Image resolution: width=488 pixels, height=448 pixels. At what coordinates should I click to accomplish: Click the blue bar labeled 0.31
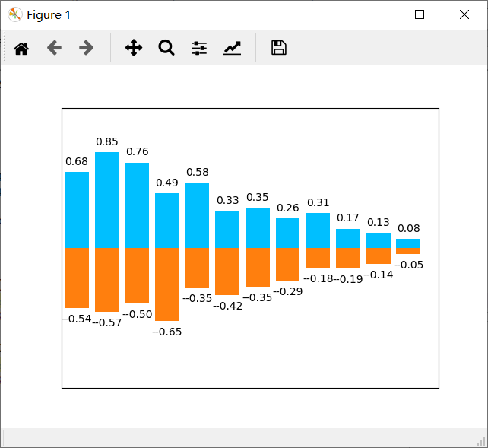[x=318, y=230]
